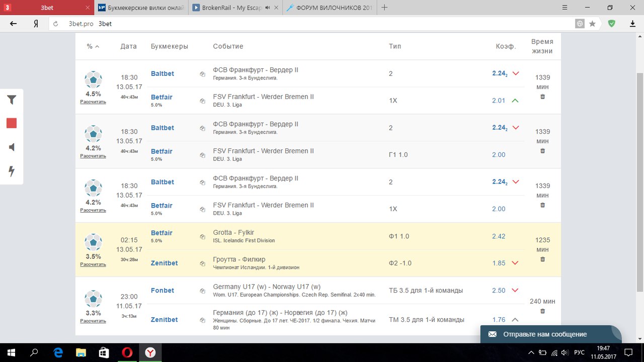Screen dimensions: 644x362
Task: Click the lightning bolt icon in sidebar
Action: [x=12, y=171]
